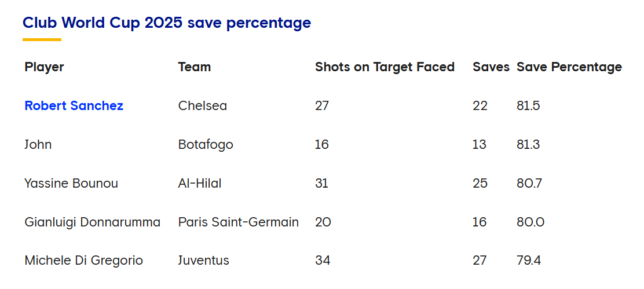Click Donnarumma's 16 saves value
Screen dimensions: 644x289
[x=480, y=222]
